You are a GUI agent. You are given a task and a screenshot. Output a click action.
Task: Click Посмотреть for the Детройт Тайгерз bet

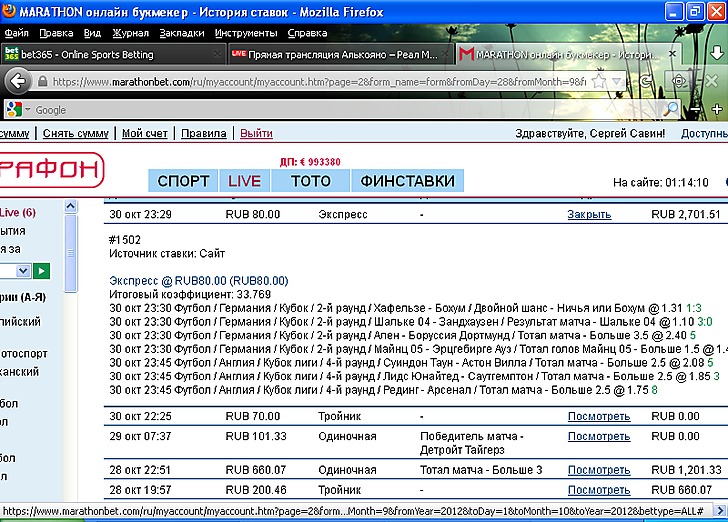pos(599,436)
